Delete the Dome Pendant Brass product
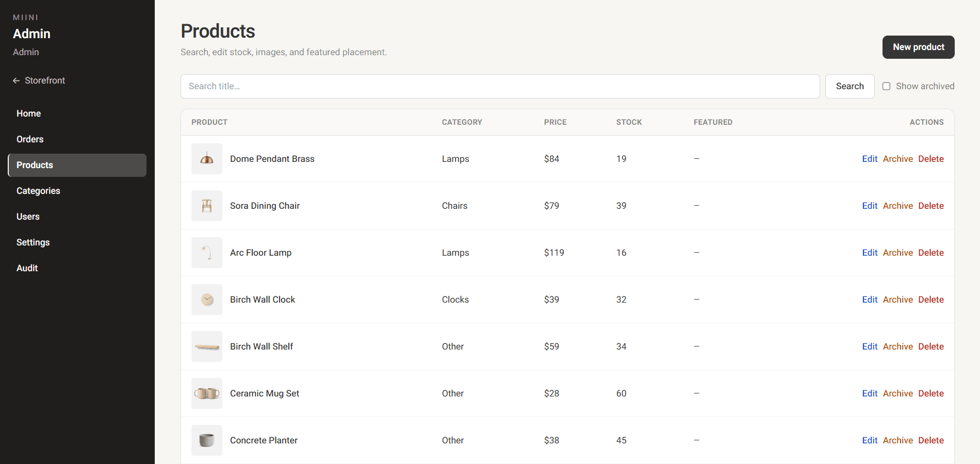Screen dimensions: 980x464 click(931, 159)
